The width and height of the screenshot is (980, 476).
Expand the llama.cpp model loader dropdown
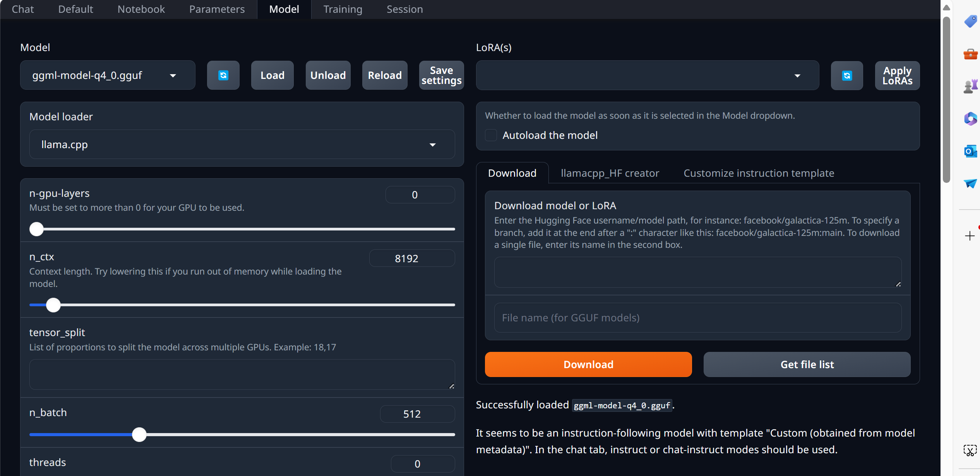tap(242, 145)
